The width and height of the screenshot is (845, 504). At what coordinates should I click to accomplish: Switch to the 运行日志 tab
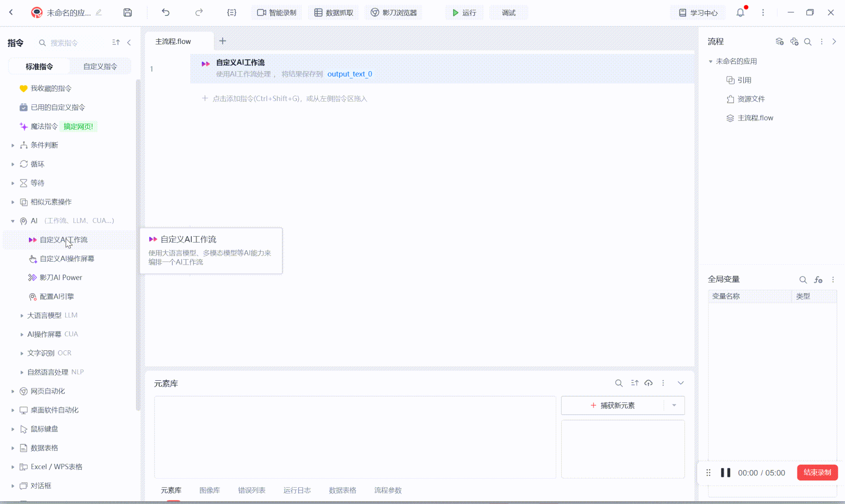pyautogui.click(x=297, y=490)
